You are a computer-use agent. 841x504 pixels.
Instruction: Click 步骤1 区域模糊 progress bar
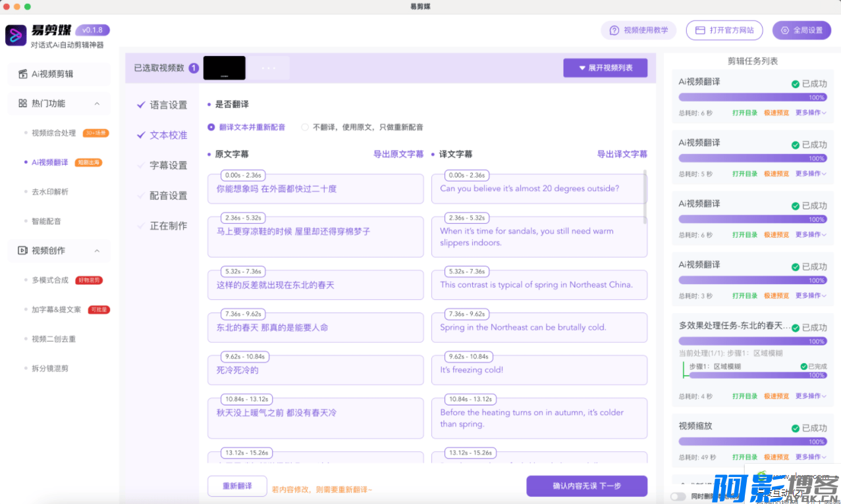(x=757, y=375)
